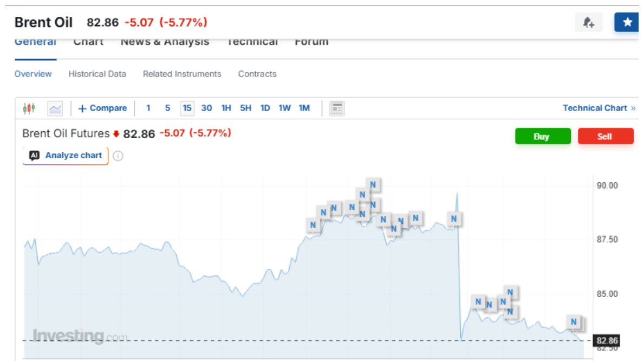Switch to area chart view

(x=55, y=108)
